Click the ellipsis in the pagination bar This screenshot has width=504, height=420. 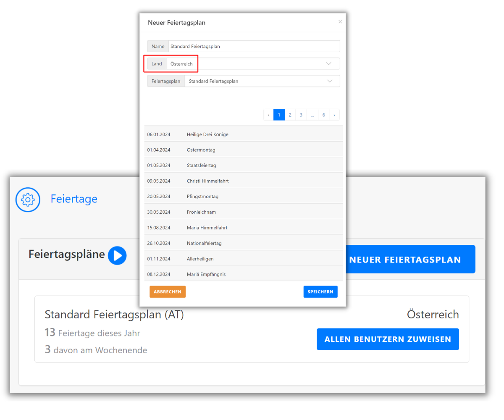[312, 114]
